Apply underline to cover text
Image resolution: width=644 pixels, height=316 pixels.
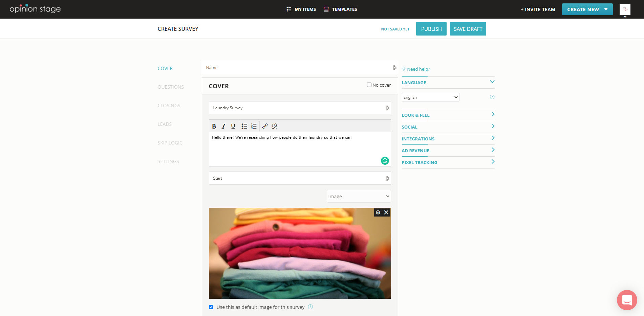tap(233, 126)
